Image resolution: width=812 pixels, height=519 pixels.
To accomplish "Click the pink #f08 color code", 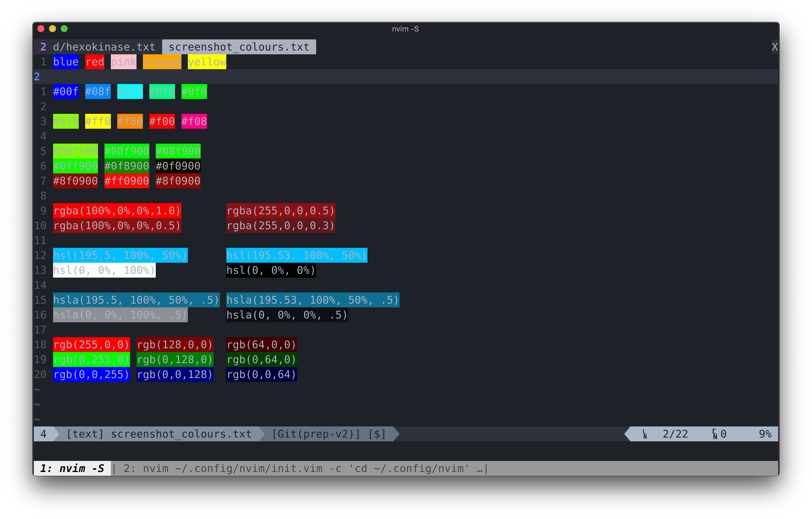I will pyautogui.click(x=194, y=121).
